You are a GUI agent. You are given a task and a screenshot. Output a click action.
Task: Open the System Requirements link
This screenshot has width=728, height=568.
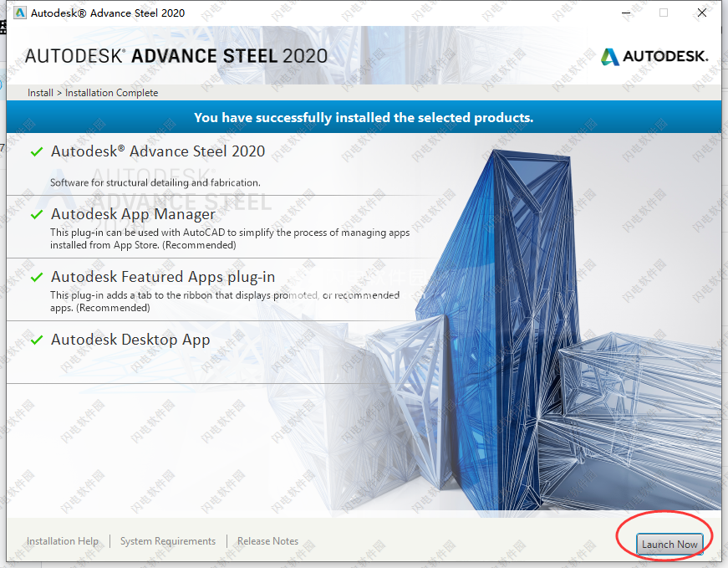tap(168, 541)
